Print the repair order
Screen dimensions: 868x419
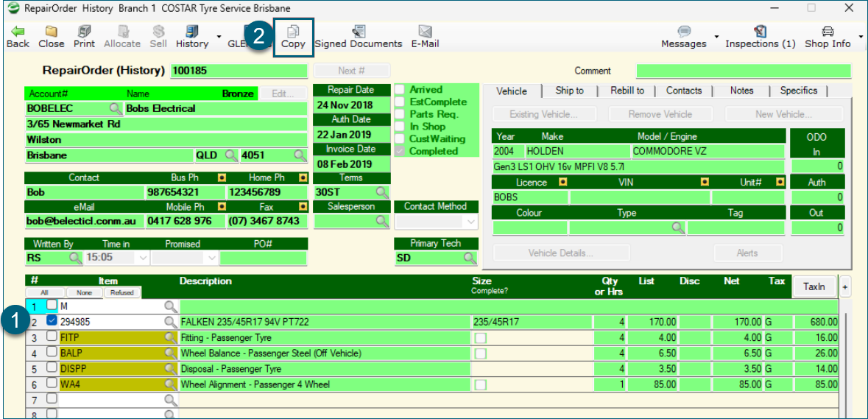tap(84, 32)
